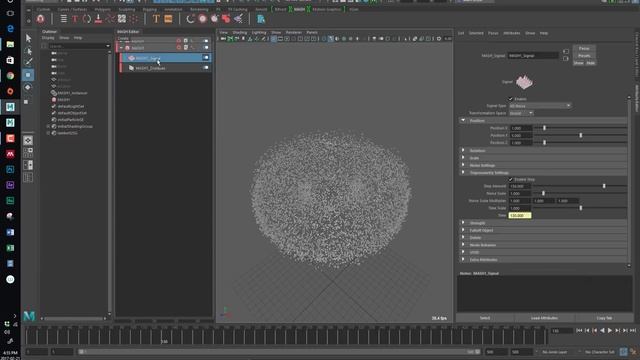Click the red circle icon in the MASH1 row

click(x=179, y=48)
